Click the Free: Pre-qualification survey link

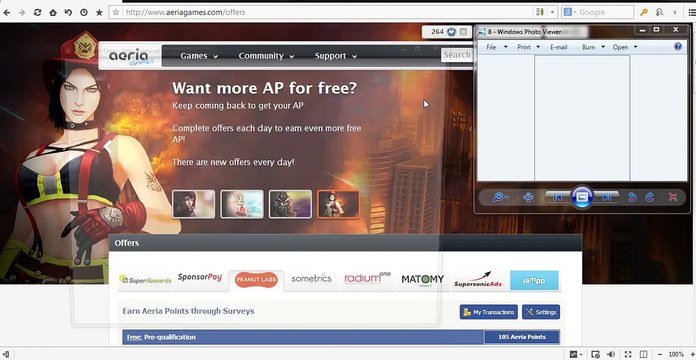tap(161, 337)
